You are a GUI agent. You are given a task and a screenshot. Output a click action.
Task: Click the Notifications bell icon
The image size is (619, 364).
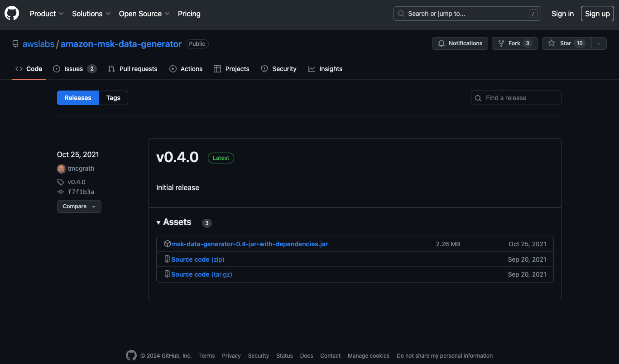[x=441, y=43]
